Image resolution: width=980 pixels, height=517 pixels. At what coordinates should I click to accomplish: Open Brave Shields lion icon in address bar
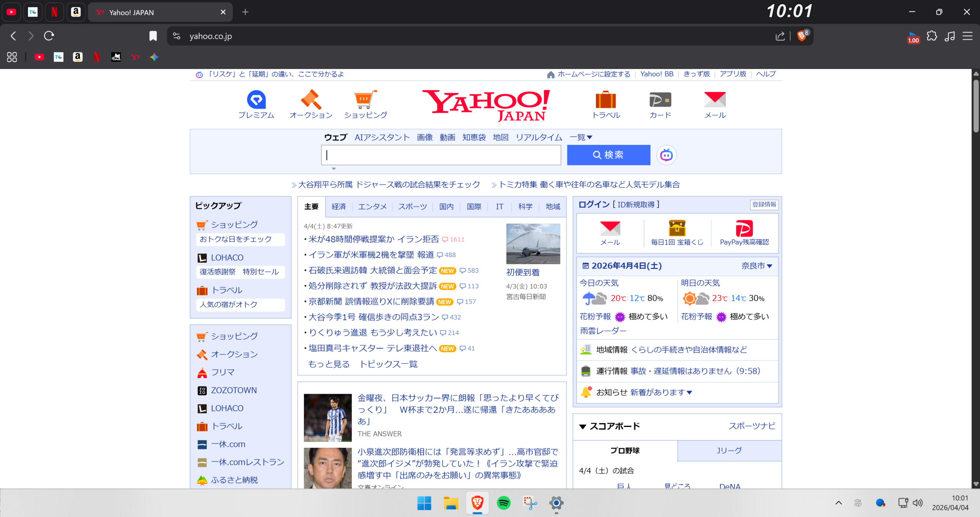point(801,36)
